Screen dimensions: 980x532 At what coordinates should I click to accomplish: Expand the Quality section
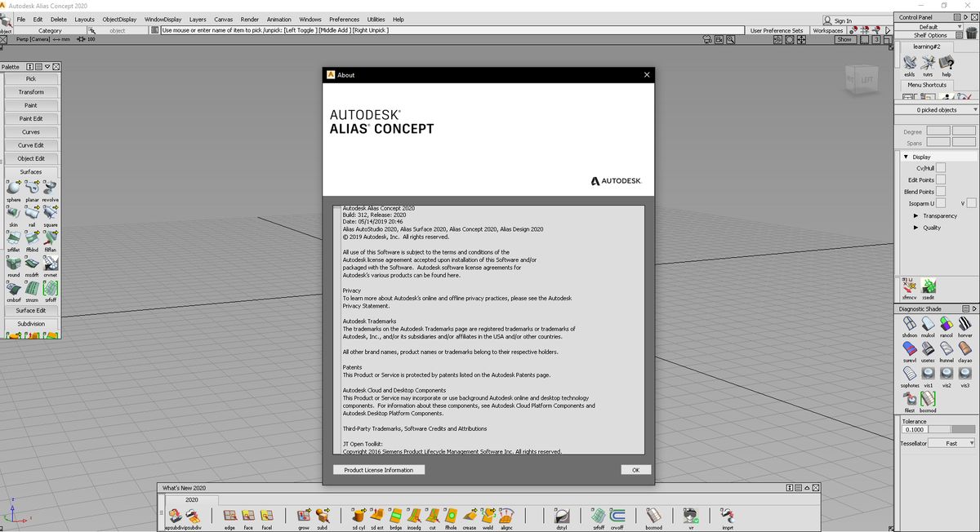coord(916,228)
